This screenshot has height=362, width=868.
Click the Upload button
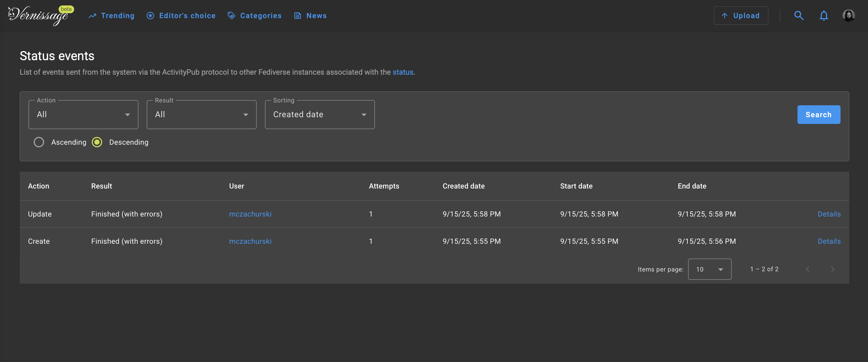pos(741,16)
